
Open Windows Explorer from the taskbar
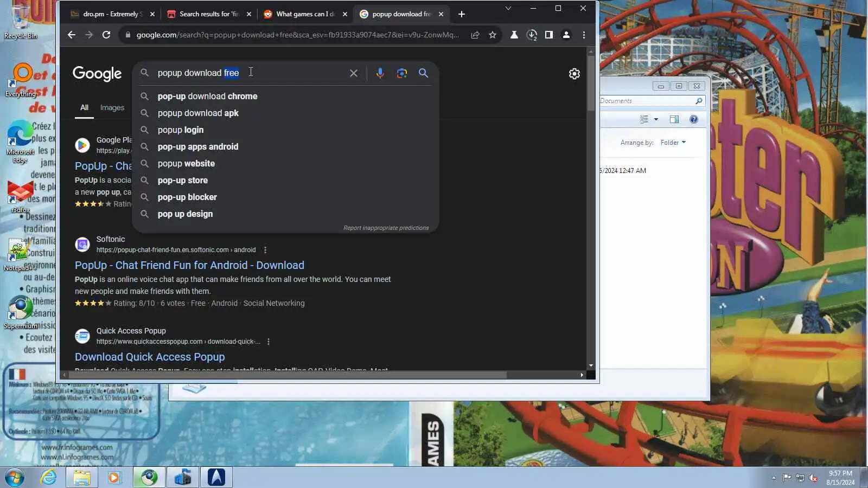point(82,477)
